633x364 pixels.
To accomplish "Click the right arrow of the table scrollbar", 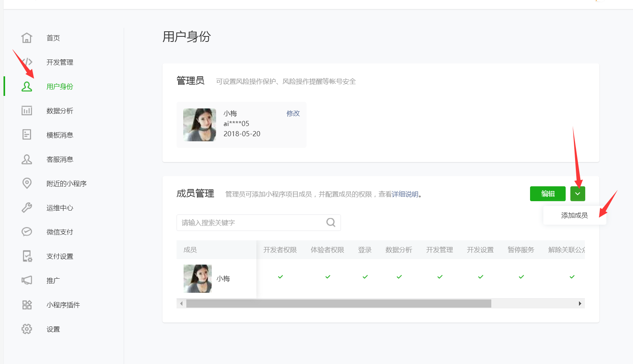I will (580, 304).
